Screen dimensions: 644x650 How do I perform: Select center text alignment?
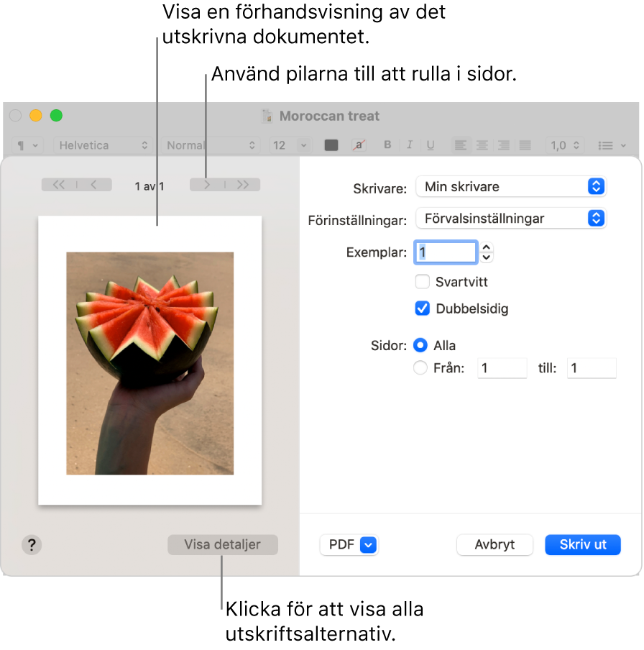[x=482, y=145]
